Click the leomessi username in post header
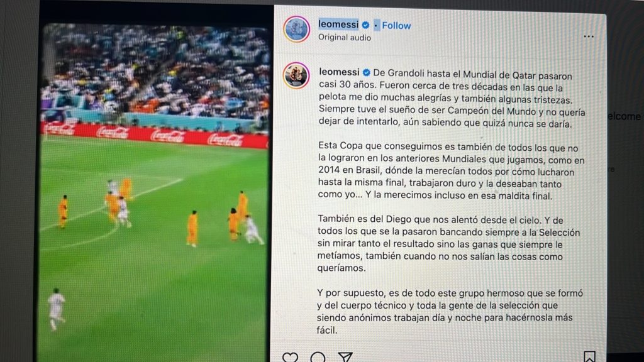 338,25
